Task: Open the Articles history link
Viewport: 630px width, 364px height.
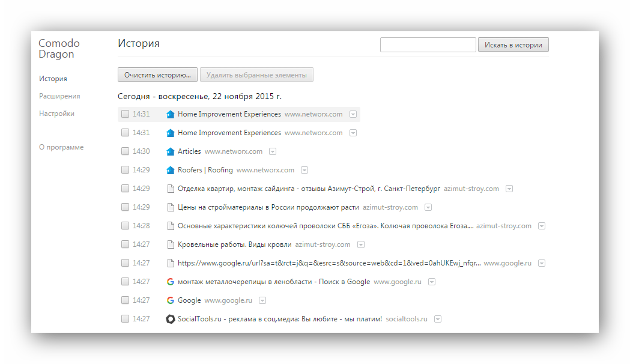Action: click(x=189, y=151)
